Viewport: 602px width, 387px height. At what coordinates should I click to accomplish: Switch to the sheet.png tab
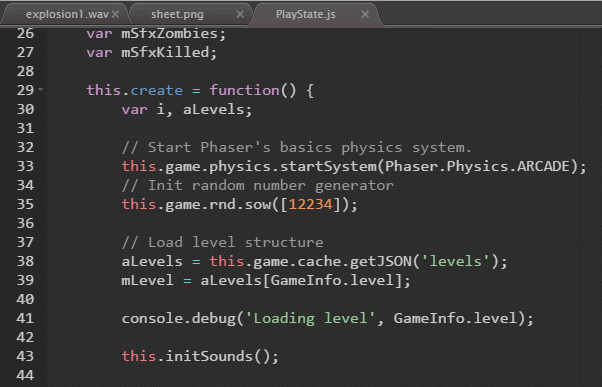pyautogui.click(x=177, y=15)
